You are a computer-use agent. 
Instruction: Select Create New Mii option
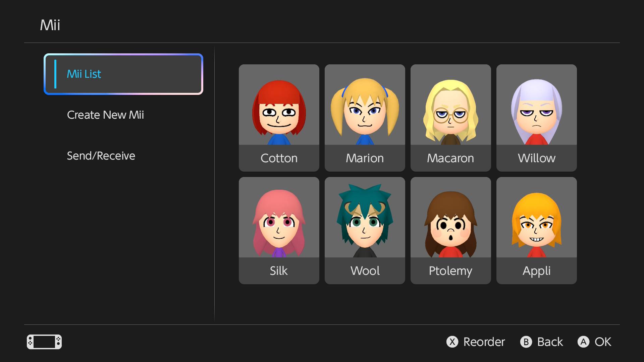tap(105, 115)
